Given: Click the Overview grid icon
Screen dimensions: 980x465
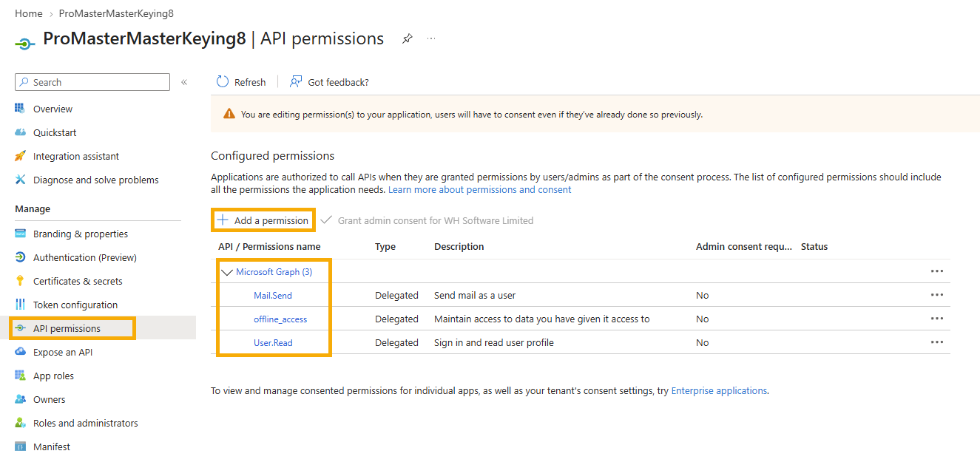Looking at the screenshot, I should tap(20, 109).
